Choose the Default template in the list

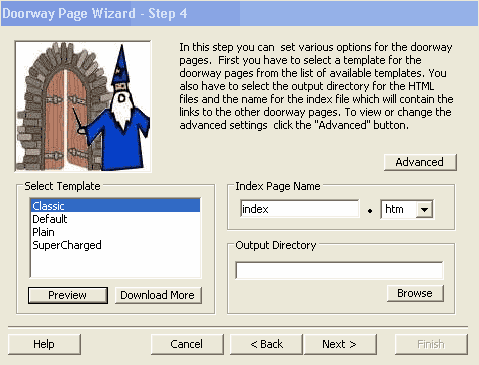[x=115, y=219]
